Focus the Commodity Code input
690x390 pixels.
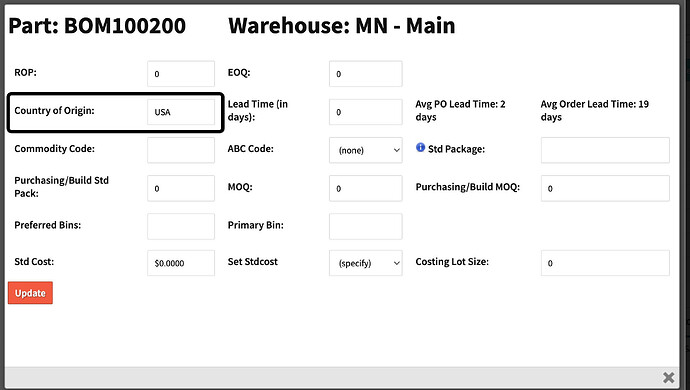(x=181, y=150)
